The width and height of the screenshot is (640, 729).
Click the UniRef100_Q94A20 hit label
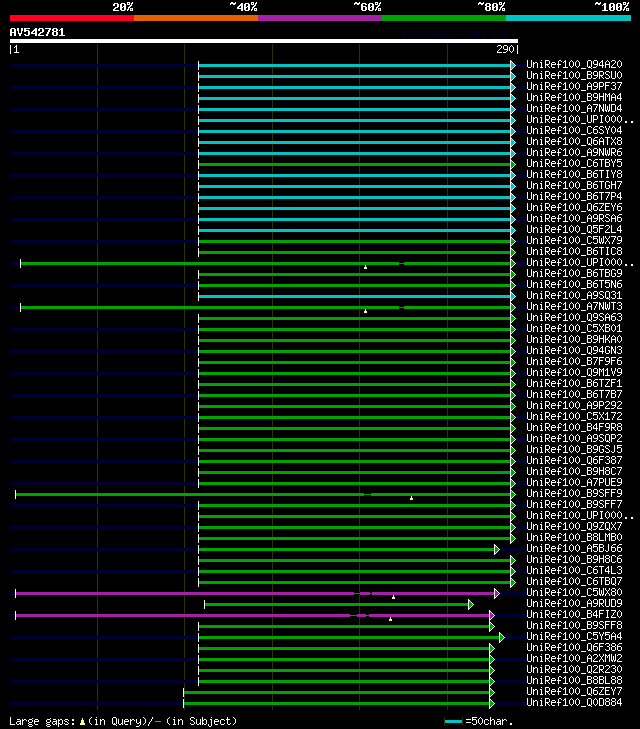point(574,65)
